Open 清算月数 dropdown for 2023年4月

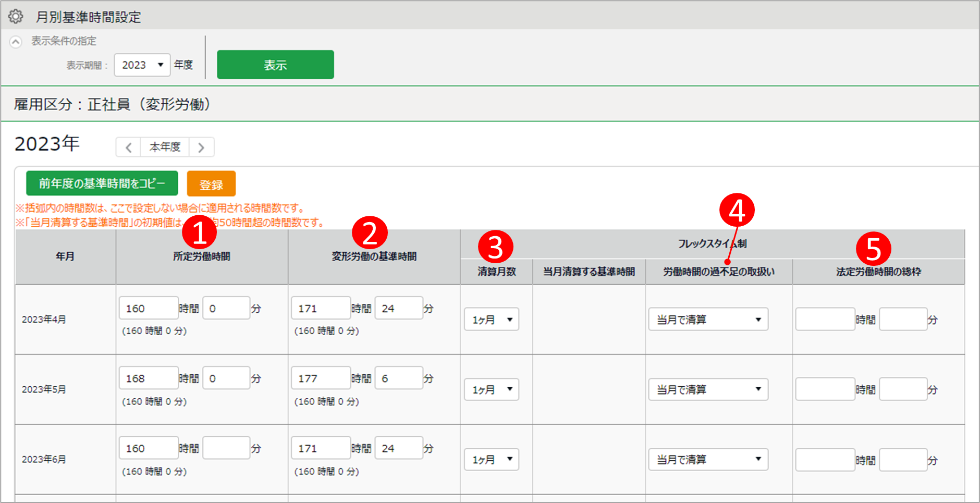[x=492, y=320]
